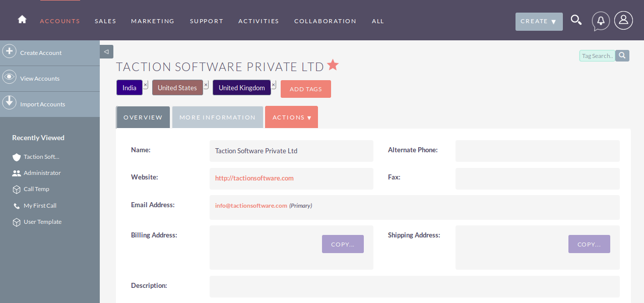Screen dimensions: 644x303
Task: Open the Actions dropdown tab
Action: pyautogui.click(x=291, y=117)
